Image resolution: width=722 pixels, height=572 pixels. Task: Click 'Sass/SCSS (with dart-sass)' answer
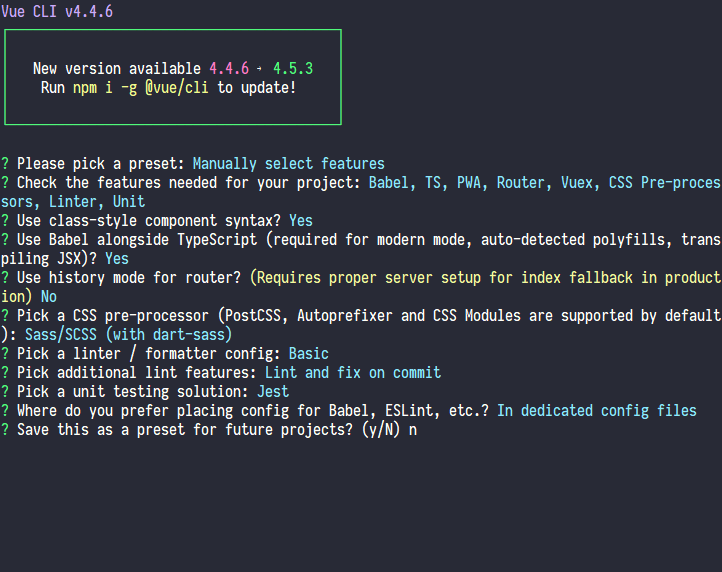click(128, 335)
